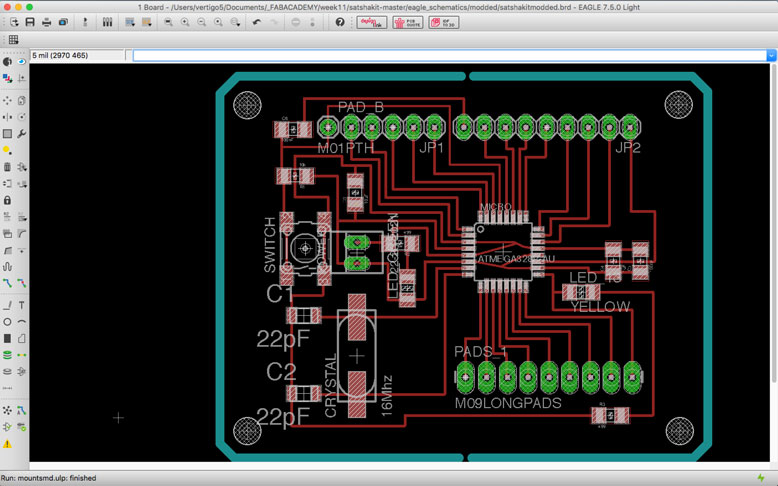This screenshot has height=486, width=778.
Task: Select the Via tool
Action: (x=7, y=355)
